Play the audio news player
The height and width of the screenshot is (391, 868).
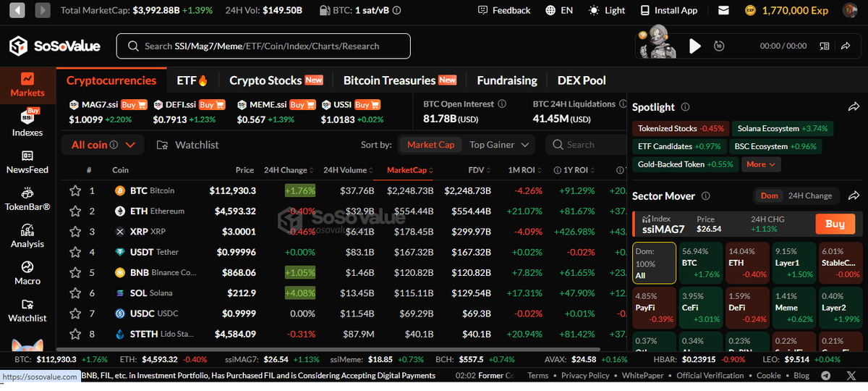(x=695, y=46)
